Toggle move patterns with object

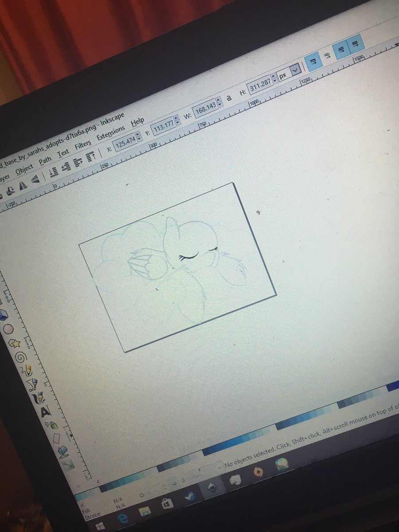pos(355,43)
